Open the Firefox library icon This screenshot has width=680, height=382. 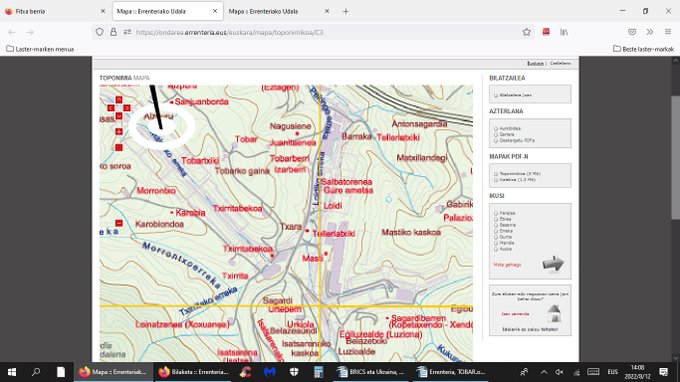click(564, 32)
